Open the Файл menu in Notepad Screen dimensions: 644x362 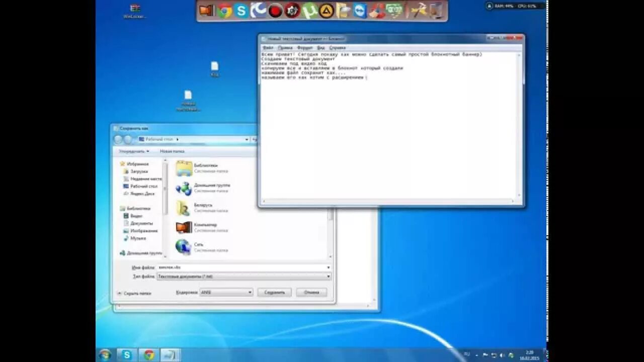268,48
